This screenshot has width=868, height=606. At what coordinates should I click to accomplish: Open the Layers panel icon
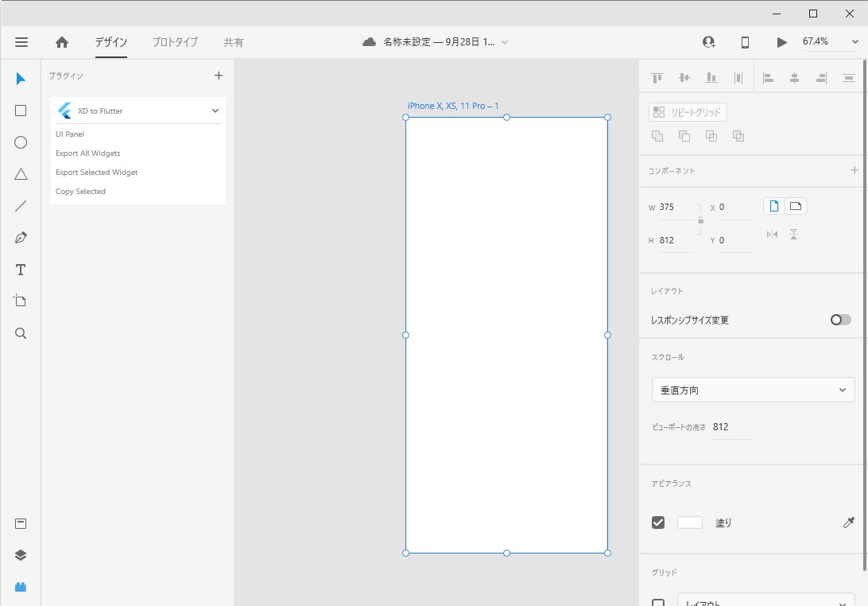(x=21, y=555)
